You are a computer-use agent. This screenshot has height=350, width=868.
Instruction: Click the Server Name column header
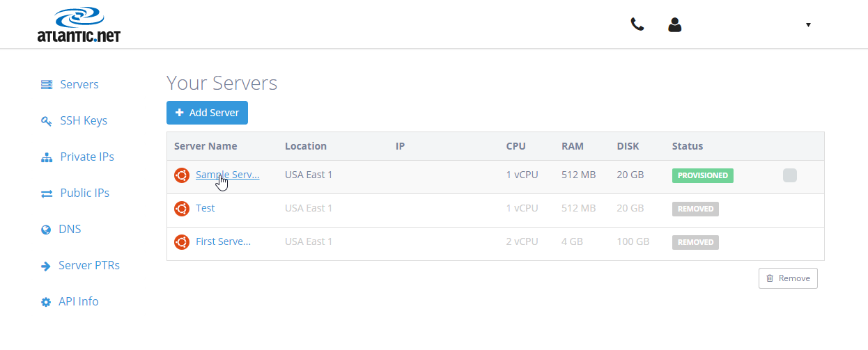click(206, 146)
